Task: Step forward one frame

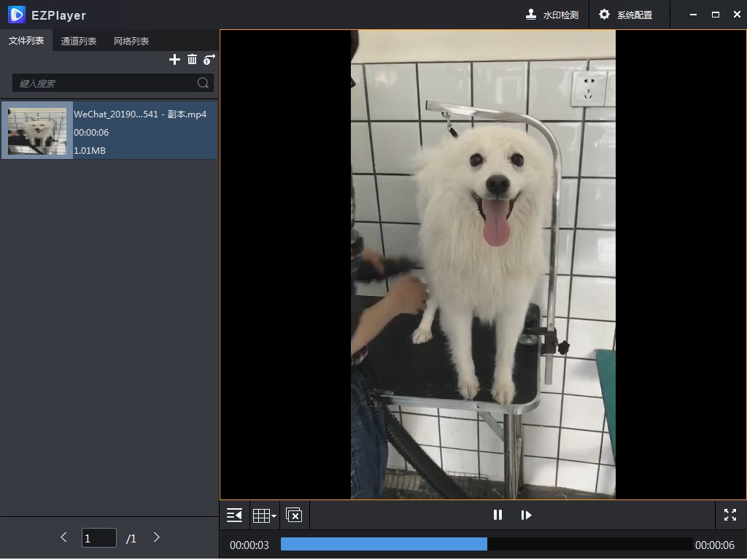Action: coord(526,515)
